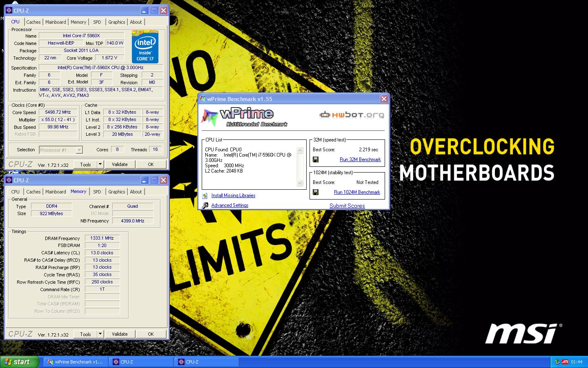Click the NB Frequency value 4399.0 MHz

[133, 221]
